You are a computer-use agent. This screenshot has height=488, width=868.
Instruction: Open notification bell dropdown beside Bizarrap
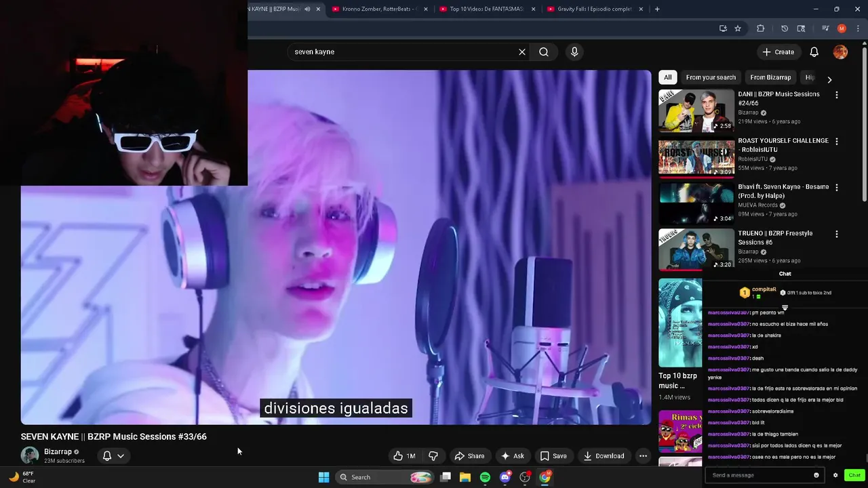[x=113, y=455]
